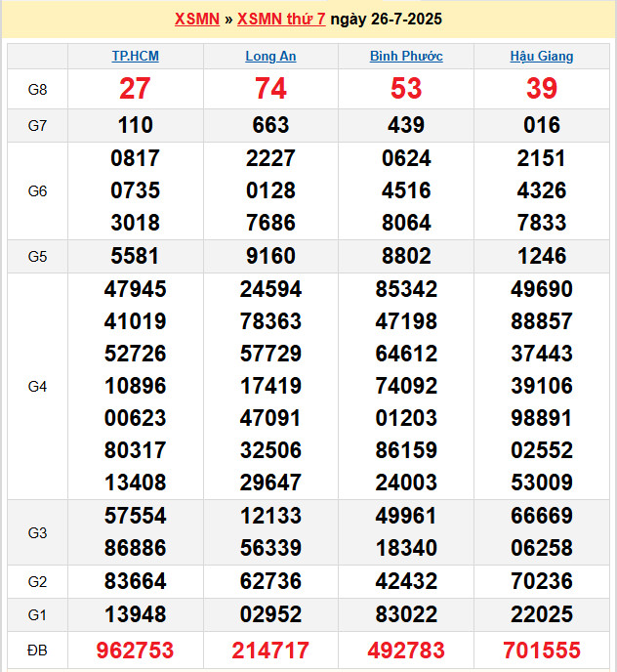Open the XSMN thứ 7 link
617x672 pixels.
[x=281, y=19]
